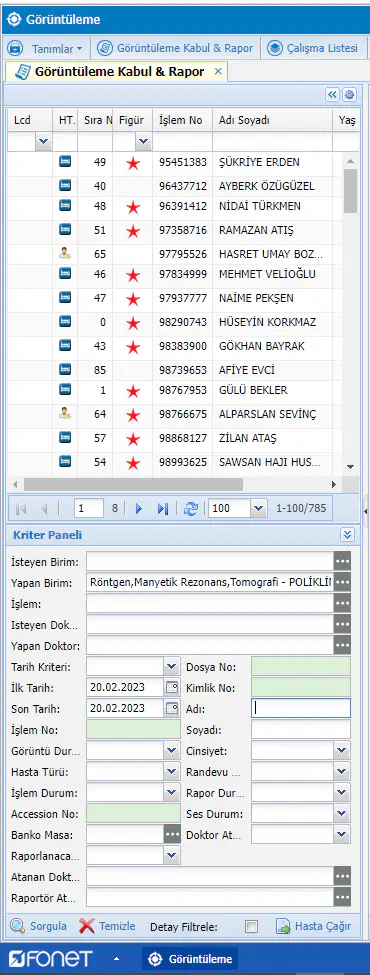This screenshot has height=975, width=370.
Task: Click the Dosya No input field
Action: click(x=301, y=667)
